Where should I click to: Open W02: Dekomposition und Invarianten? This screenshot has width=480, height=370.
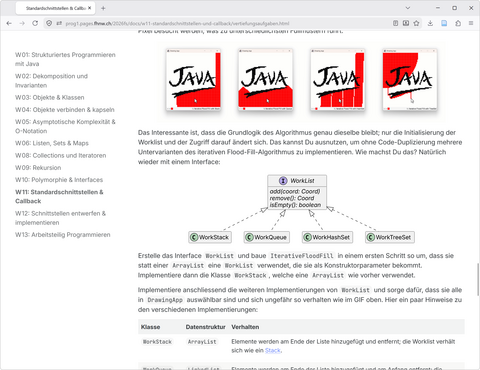point(51,81)
